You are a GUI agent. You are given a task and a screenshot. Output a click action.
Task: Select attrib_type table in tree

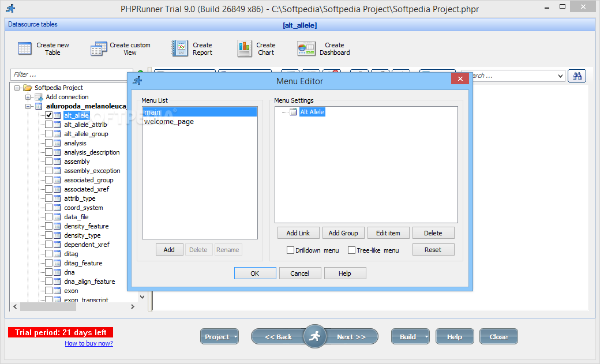click(80, 198)
